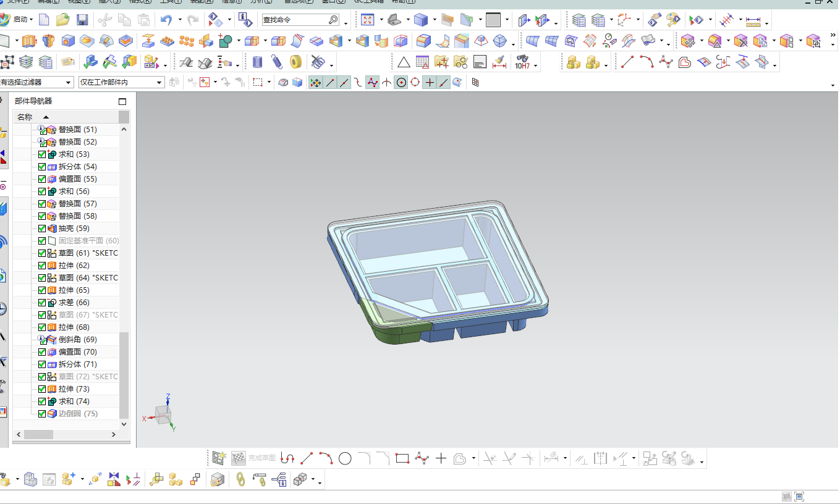Toggle checkbox for 边倒圆 (75) feature
The height and width of the screenshot is (504, 840).
coord(42,414)
